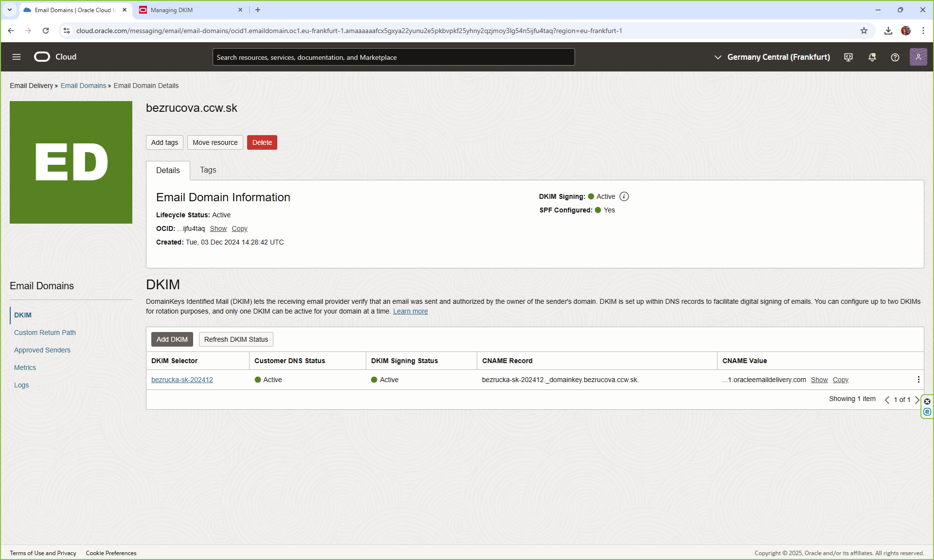The image size is (934, 560).
Task: Open Terms of Use and Privacy
Action: 43,553
